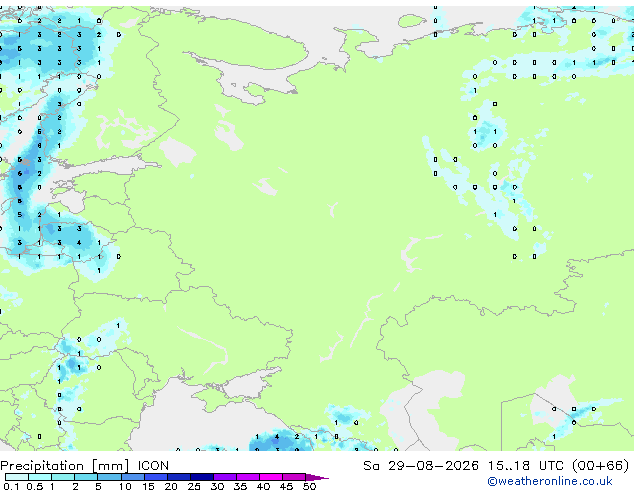The width and height of the screenshot is (634, 490).
Task: Select the 0.5–1 mm legend swatch
Action: pyautogui.click(x=40, y=477)
